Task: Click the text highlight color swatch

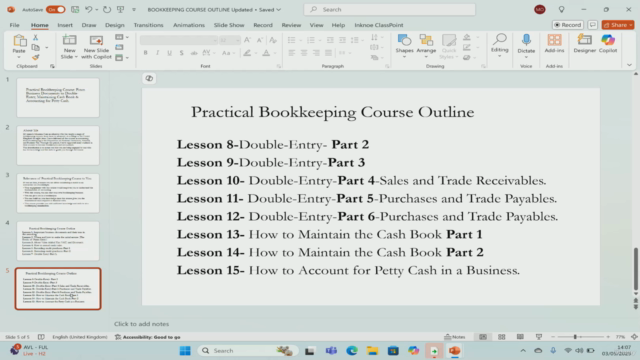Action: 247,53
